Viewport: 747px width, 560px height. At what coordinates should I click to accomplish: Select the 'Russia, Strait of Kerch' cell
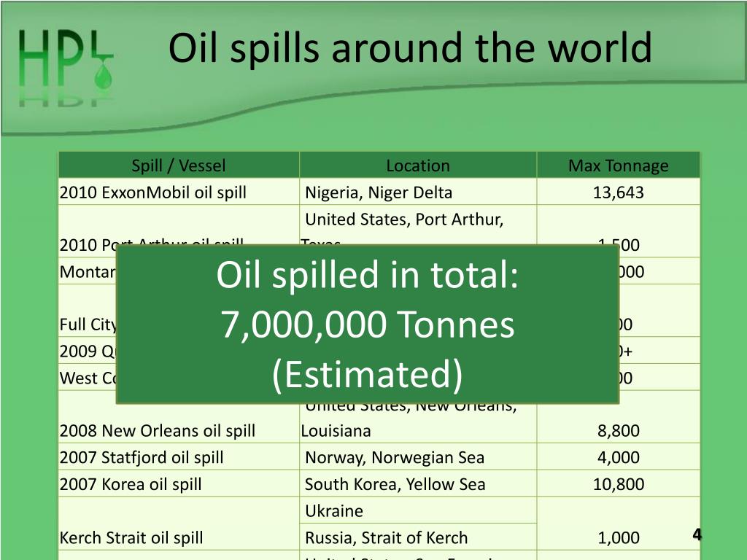click(418, 537)
